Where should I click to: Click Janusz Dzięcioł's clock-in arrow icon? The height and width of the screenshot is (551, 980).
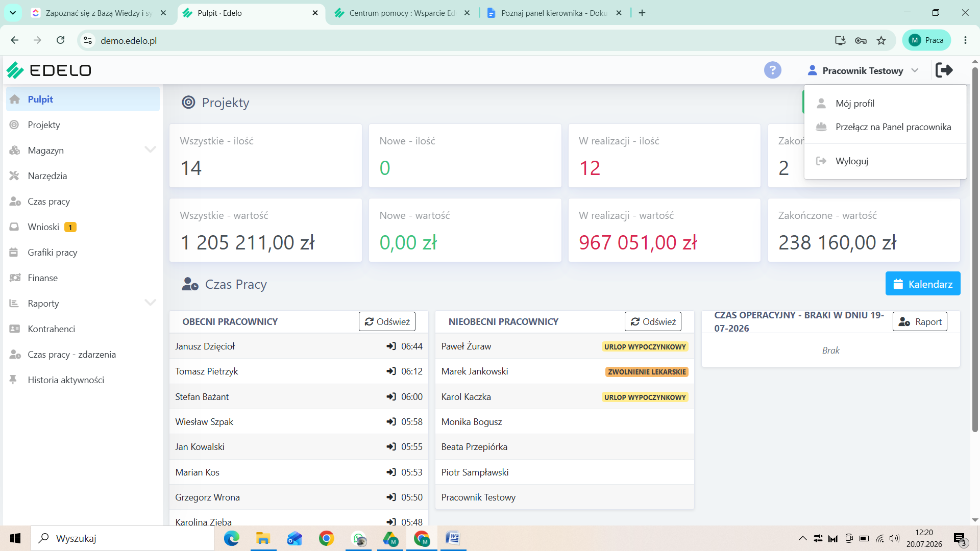point(391,346)
